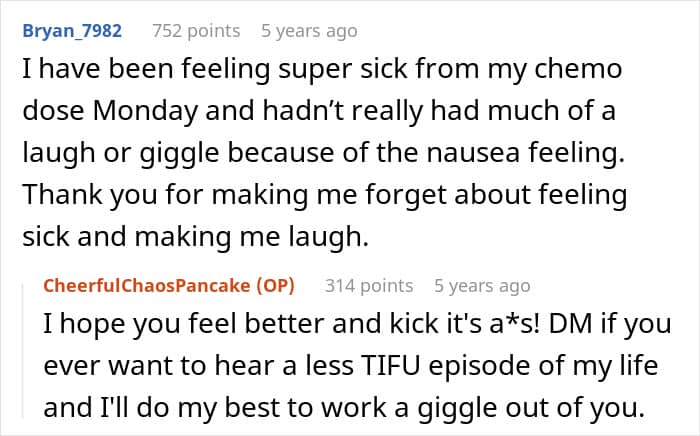Click the 752 points score
The image size is (700, 436).
click(198, 31)
